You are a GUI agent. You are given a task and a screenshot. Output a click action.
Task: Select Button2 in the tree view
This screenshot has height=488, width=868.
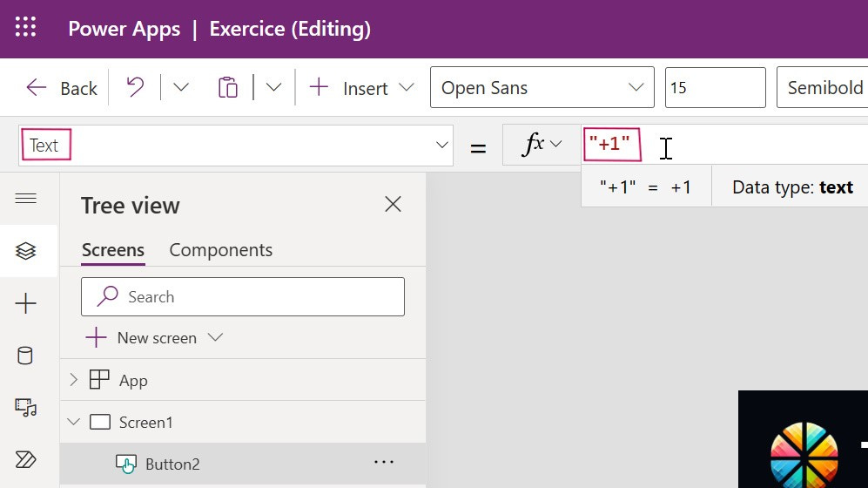(x=172, y=464)
